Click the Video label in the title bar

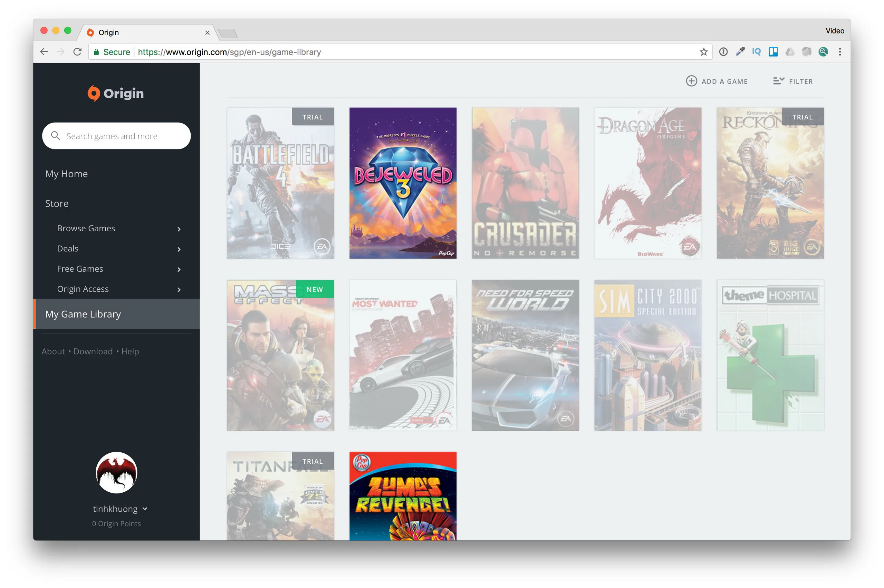pyautogui.click(x=835, y=31)
